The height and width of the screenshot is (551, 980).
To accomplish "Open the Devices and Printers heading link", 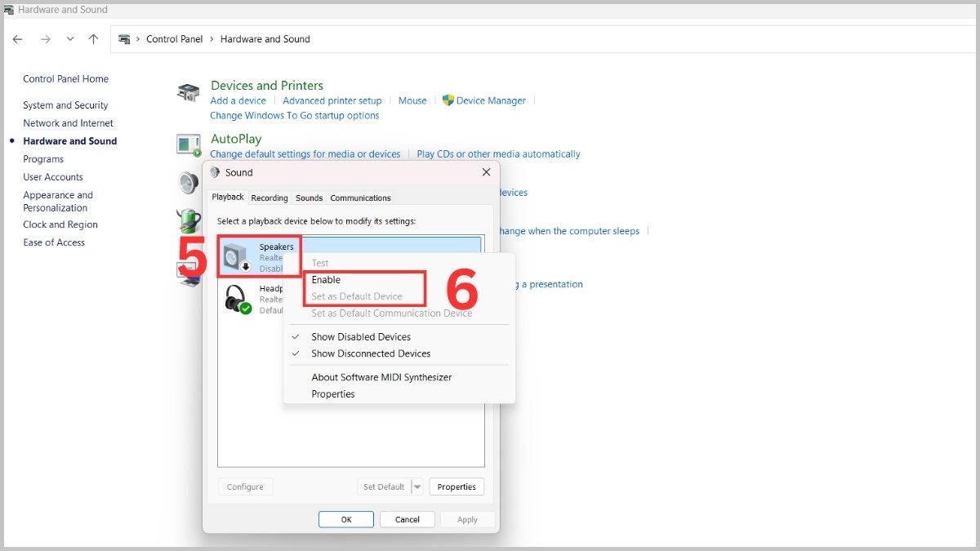I will [x=267, y=85].
